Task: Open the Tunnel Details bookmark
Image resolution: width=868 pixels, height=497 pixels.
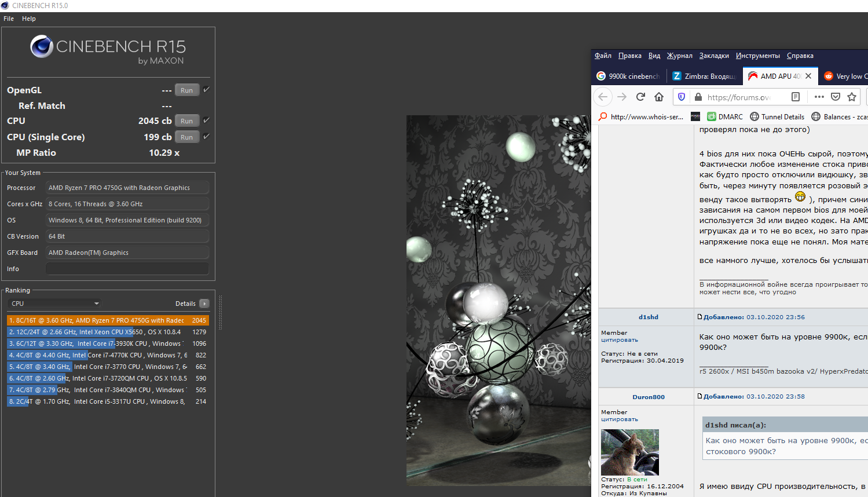Action: [x=777, y=116]
